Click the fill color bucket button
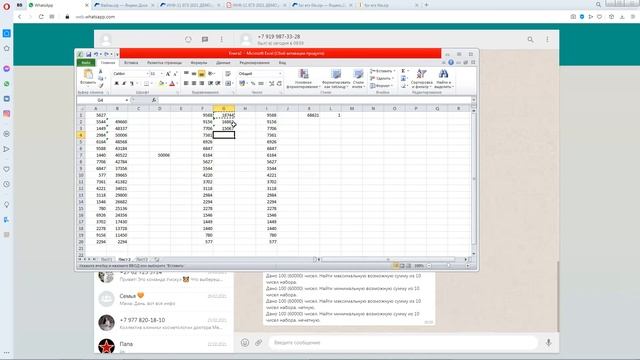The width and height of the screenshot is (640, 360). click(x=161, y=83)
